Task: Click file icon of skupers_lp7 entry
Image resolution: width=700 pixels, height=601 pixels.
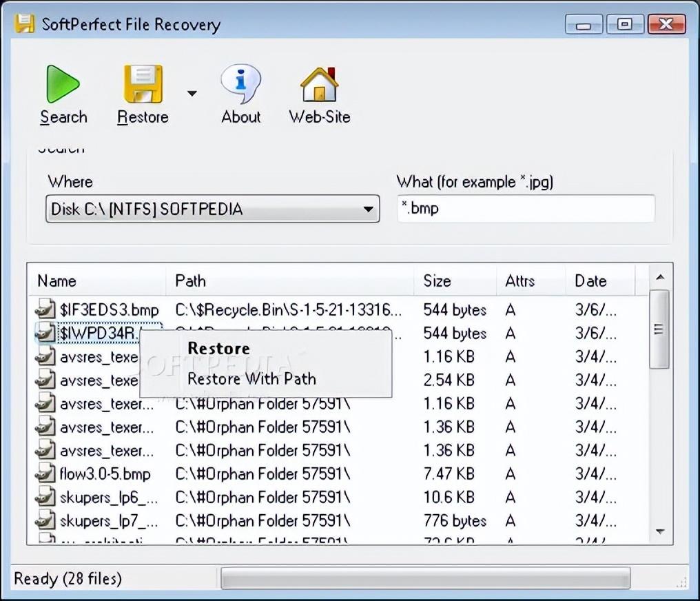Action: coord(45,520)
